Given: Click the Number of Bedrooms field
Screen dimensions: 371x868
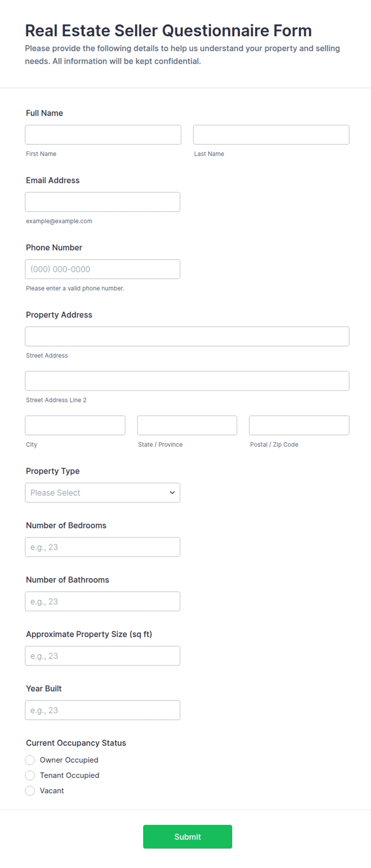Looking at the screenshot, I should (x=103, y=547).
